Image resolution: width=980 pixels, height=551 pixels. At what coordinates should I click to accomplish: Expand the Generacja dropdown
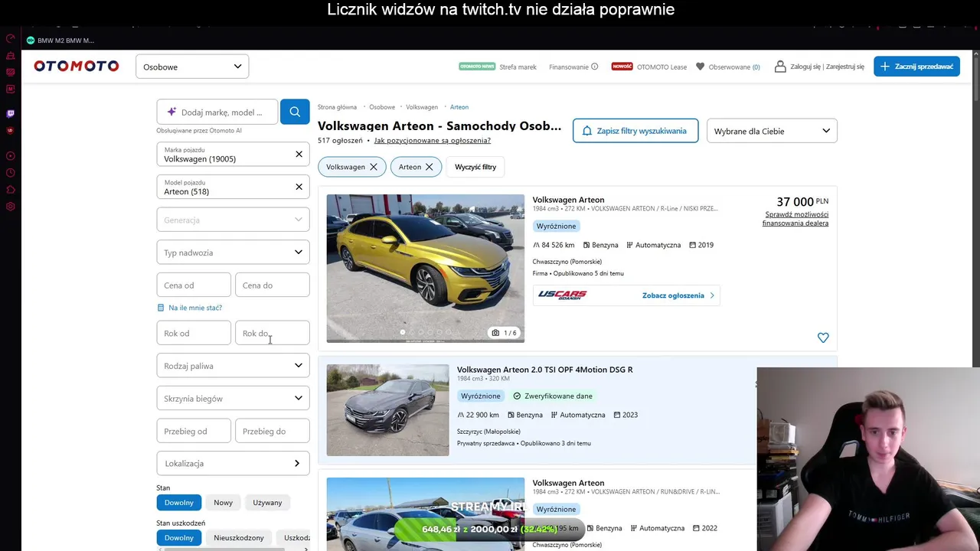(233, 220)
